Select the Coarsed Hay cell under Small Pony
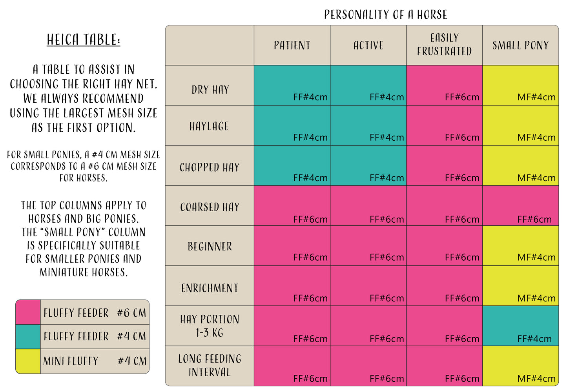 [x=520, y=206]
